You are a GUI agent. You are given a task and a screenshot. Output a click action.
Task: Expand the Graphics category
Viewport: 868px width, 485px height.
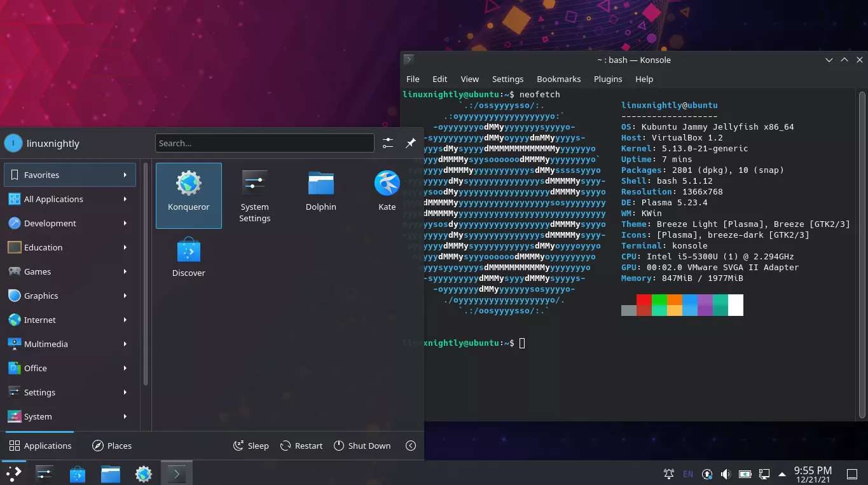(70, 296)
